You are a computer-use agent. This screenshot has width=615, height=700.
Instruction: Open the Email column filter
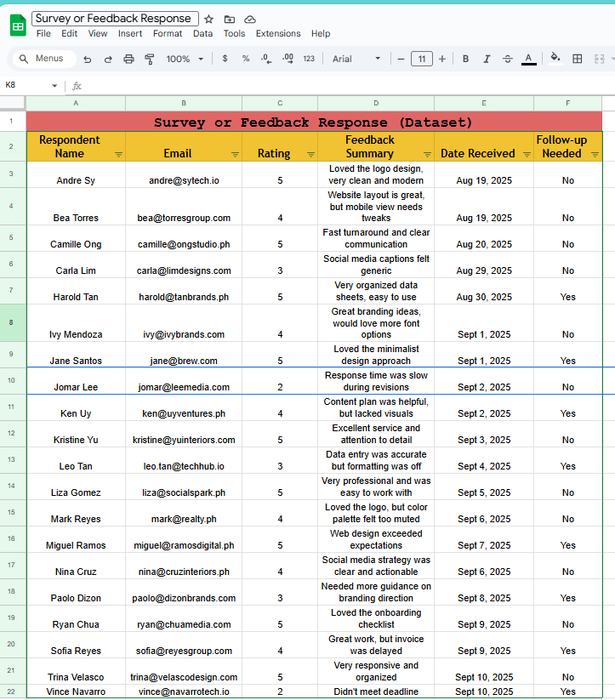pos(235,155)
